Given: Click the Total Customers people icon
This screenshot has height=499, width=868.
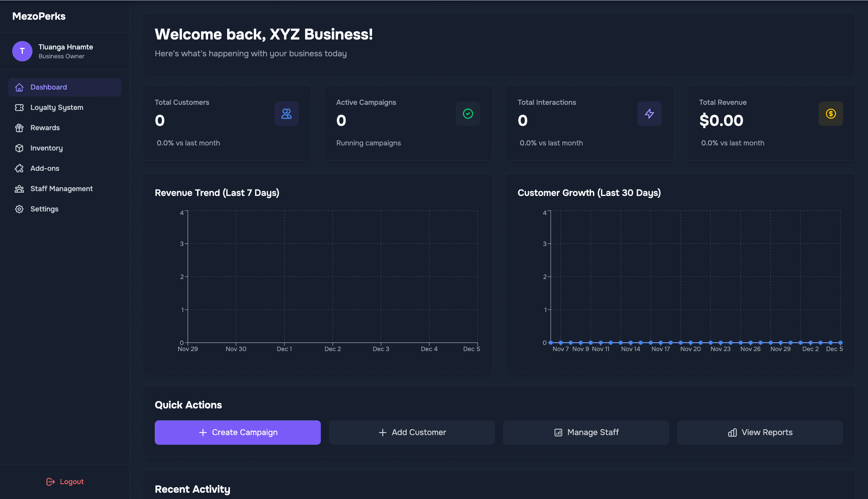Looking at the screenshot, I should [287, 114].
